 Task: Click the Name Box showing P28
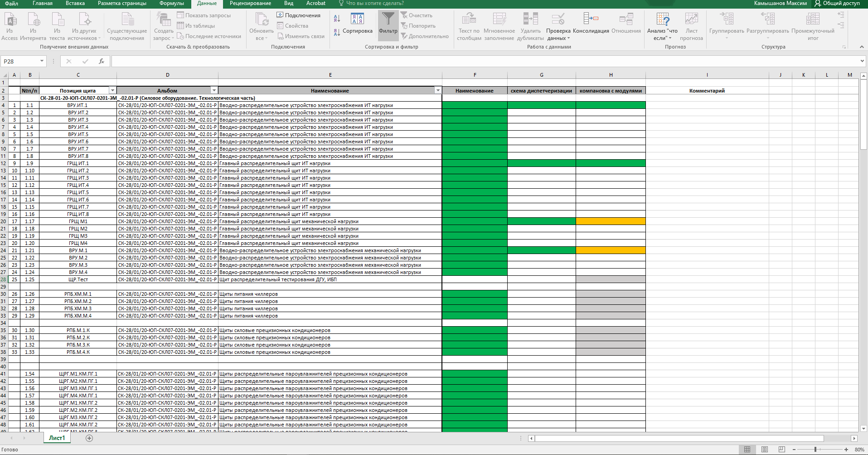20,61
